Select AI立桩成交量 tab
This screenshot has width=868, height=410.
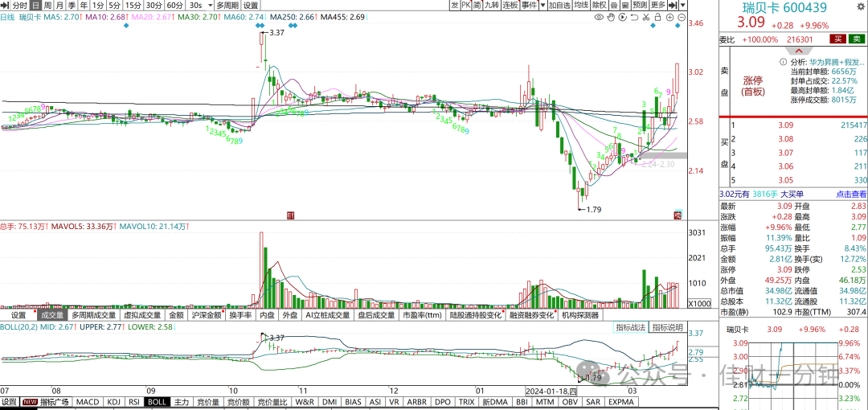point(328,314)
